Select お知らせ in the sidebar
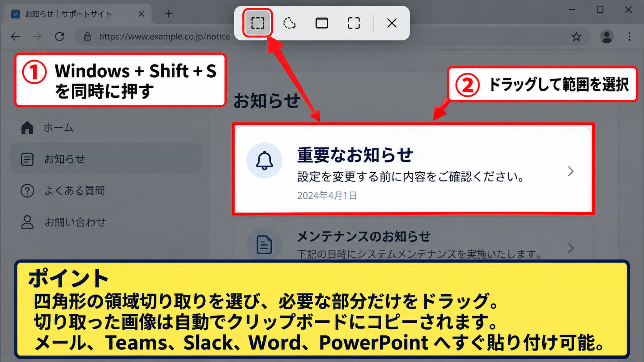644x362 pixels. click(106, 158)
